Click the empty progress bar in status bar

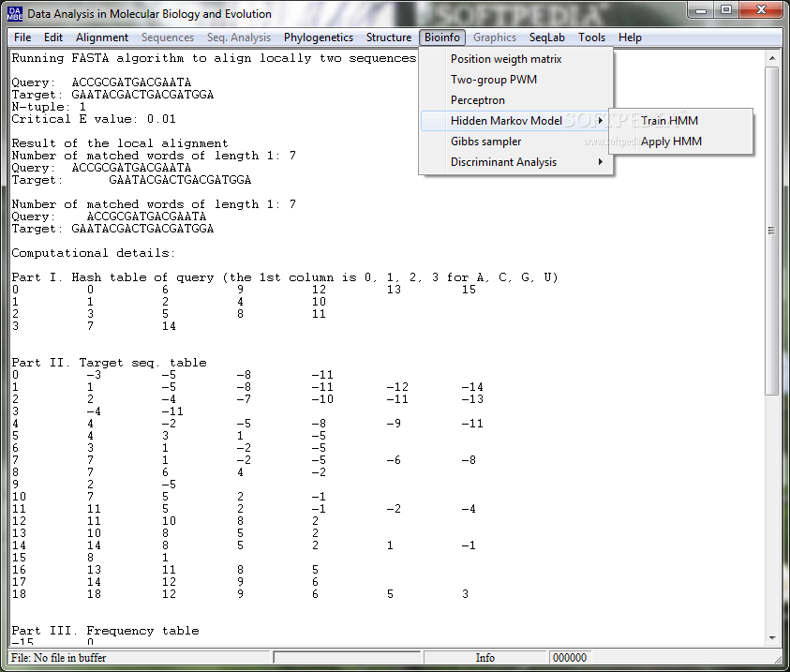pyautogui.click(x=347, y=658)
